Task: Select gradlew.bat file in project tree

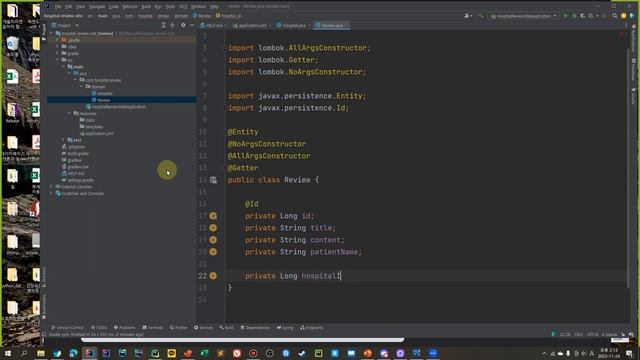Action: click(x=75, y=167)
